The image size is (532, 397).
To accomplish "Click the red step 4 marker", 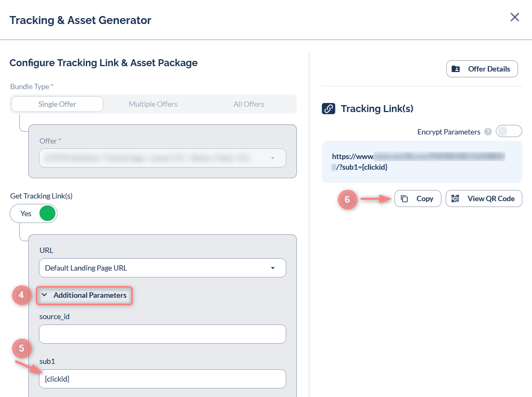I will pos(21,295).
